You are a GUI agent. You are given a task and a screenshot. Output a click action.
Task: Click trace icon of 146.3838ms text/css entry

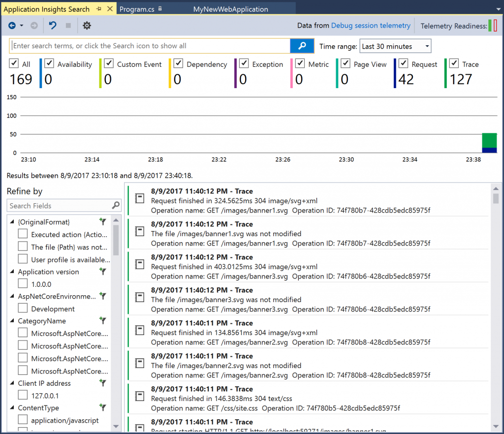pyautogui.click(x=139, y=396)
